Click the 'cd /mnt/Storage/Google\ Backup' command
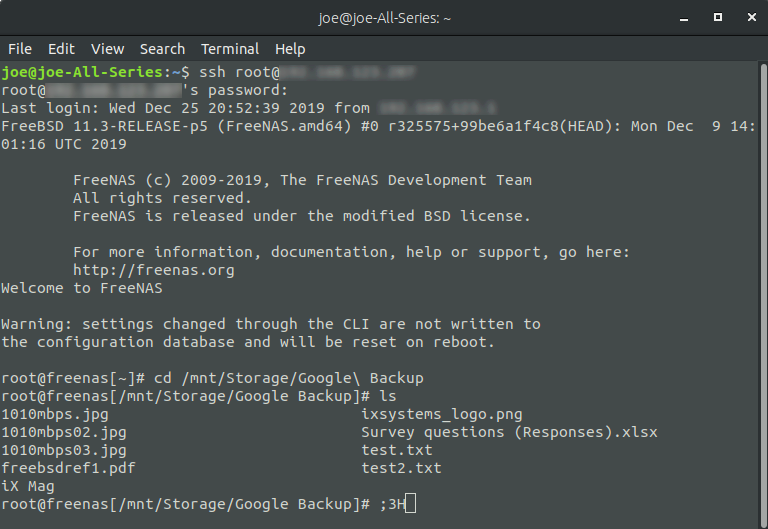The height and width of the screenshot is (529, 768). (x=288, y=378)
